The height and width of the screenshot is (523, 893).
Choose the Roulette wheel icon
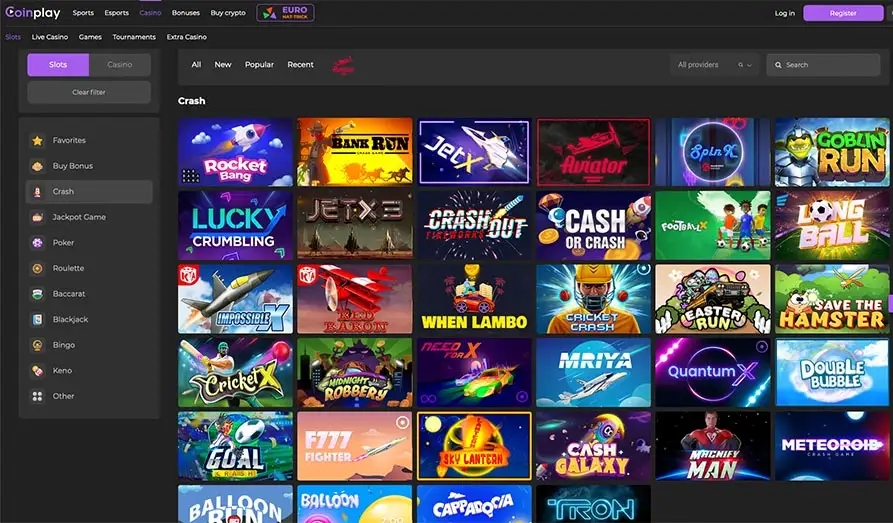click(x=37, y=268)
